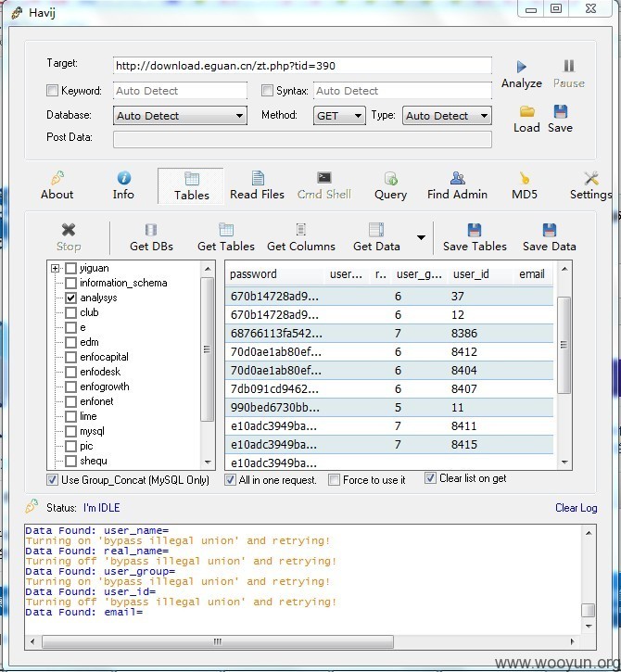Select the pic tree item

[86, 446]
